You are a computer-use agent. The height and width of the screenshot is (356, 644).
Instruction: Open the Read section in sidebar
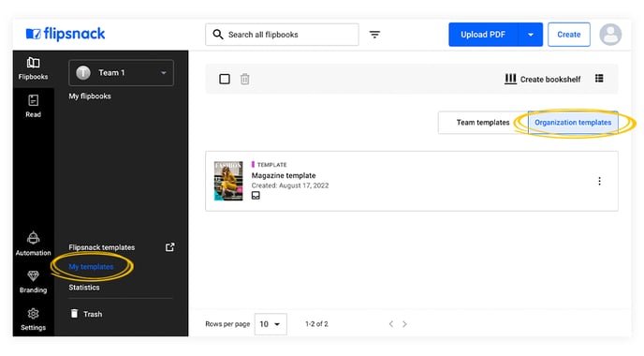(34, 106)
